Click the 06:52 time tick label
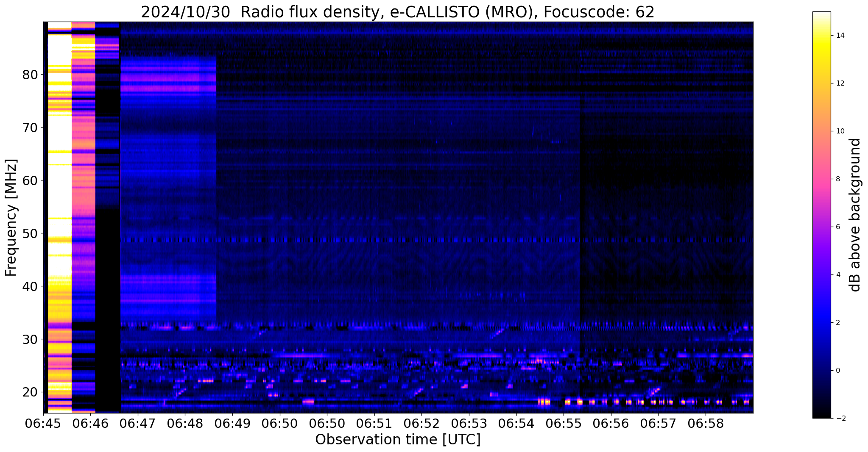The image size is (868, 452). [421, 424]
